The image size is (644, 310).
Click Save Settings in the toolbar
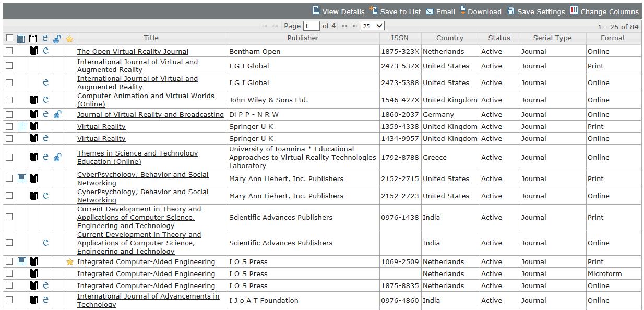pos(536,11)
